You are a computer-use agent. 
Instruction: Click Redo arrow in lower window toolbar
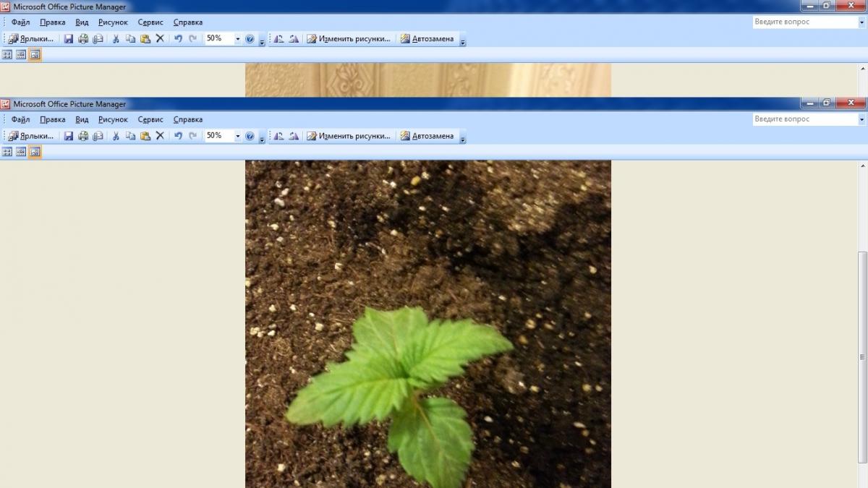[x=192, y=136]
